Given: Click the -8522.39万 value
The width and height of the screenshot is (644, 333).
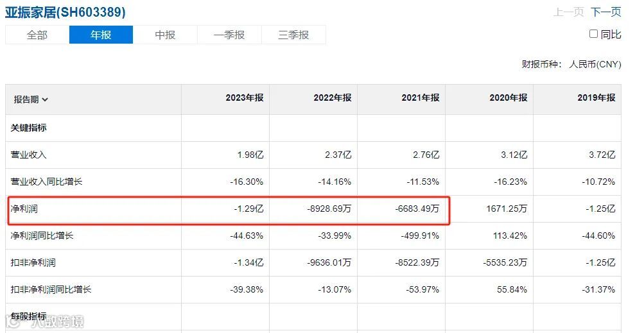Looking at the screenshot, I should click(x=417, y=262).
